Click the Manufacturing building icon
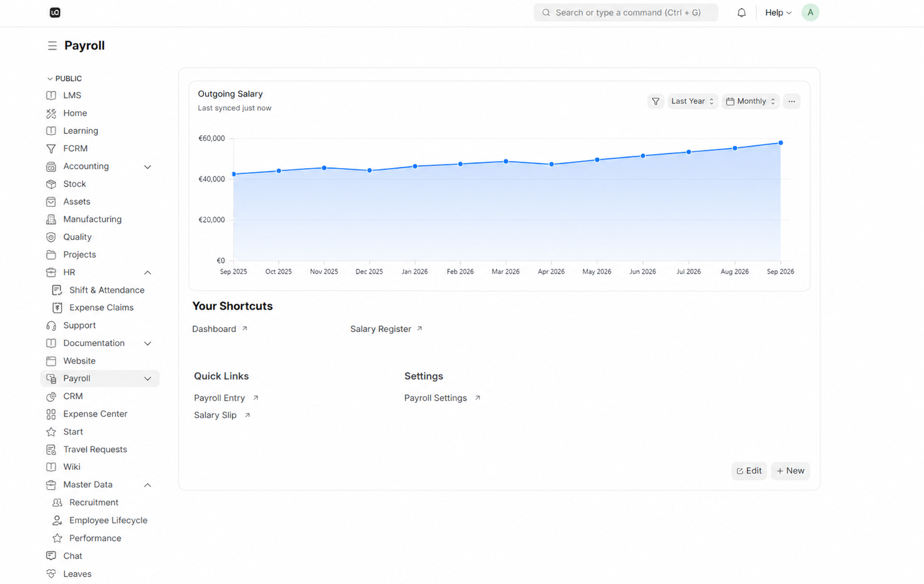Screen dimensions: 924x584 click(51, 219)
